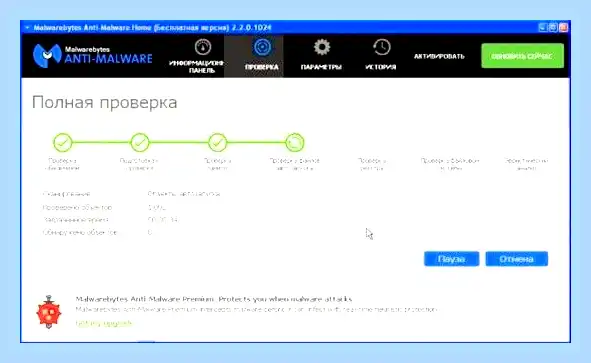Maximize the Malwarebytes window

553,27
